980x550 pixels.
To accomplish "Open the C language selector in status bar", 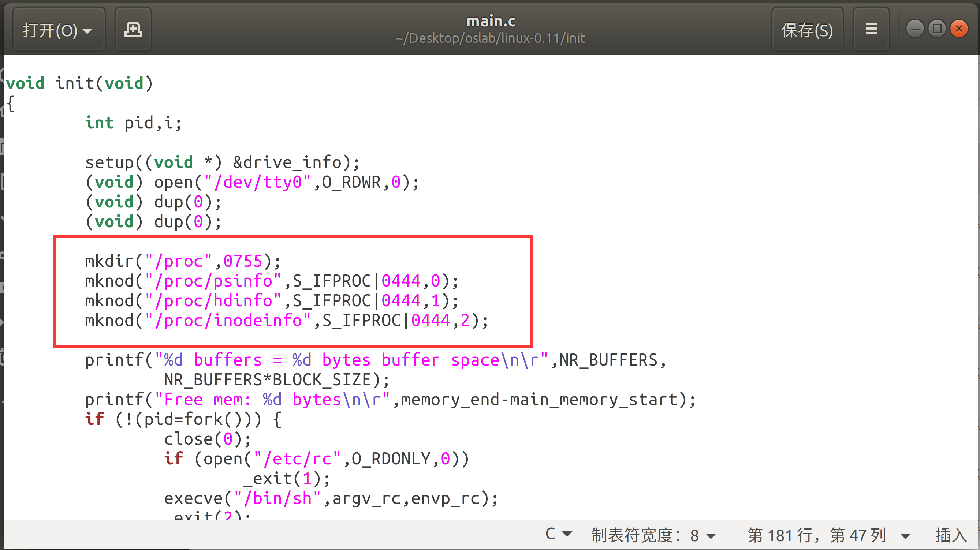I will (558, 534).
